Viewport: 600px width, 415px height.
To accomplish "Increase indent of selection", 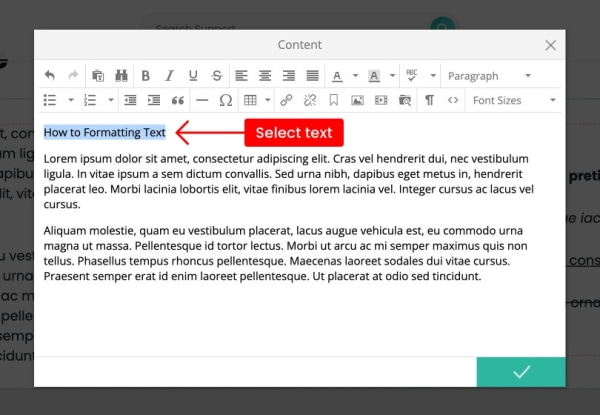I will [154, 100].
